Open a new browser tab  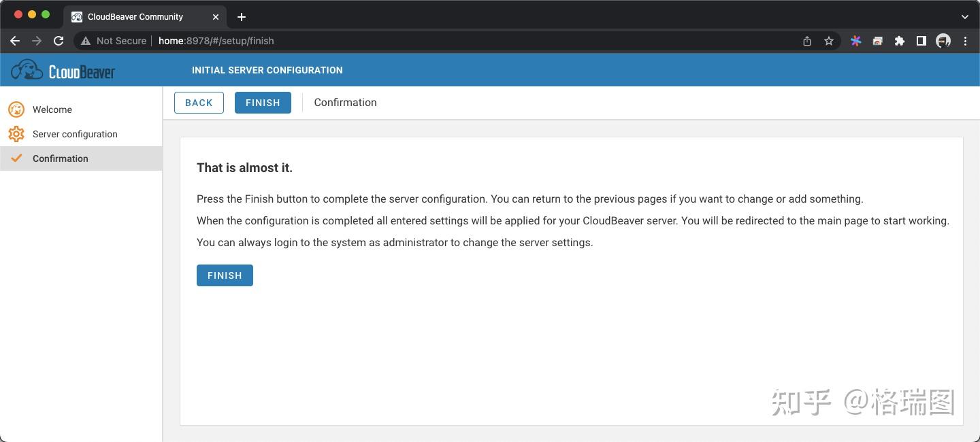point(242,16)
